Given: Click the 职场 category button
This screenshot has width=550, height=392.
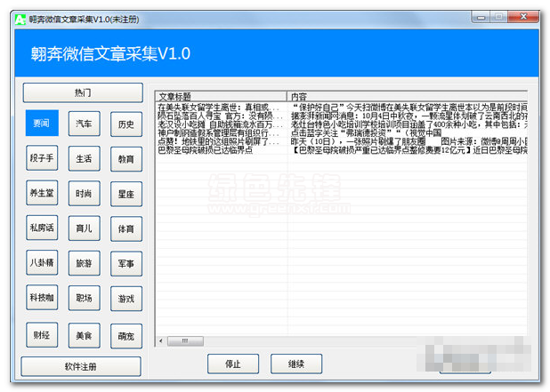Looking at the screenshot, I should click(84, 298).
